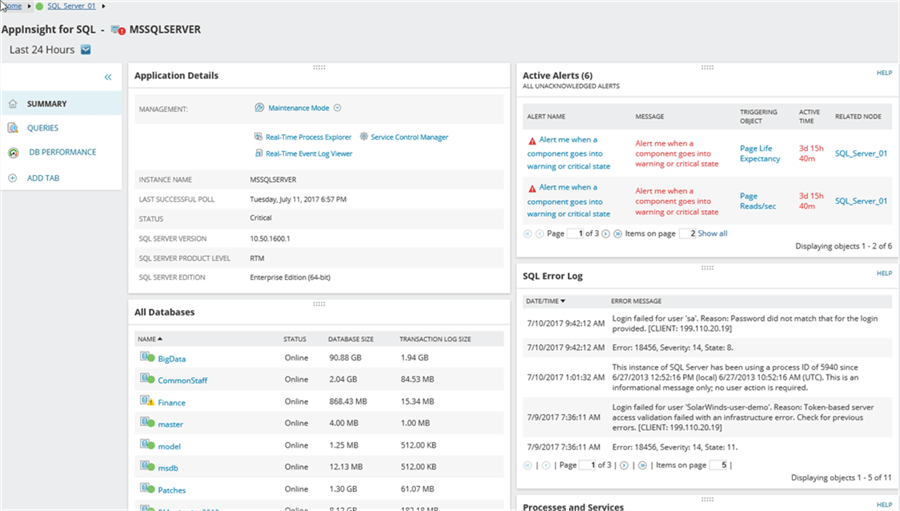Click the Patches database status icon
Viewport: 900px width, 511px height.
point(148,489)
